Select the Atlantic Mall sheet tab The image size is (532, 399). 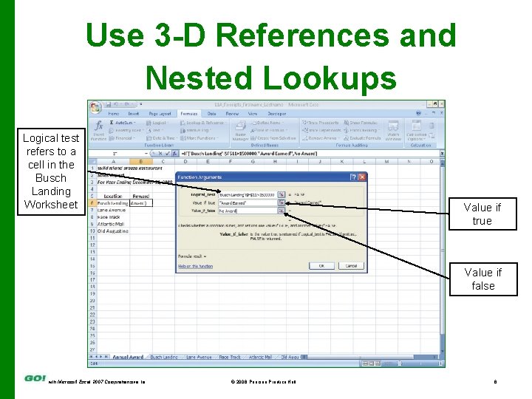(x=260, y=357)
